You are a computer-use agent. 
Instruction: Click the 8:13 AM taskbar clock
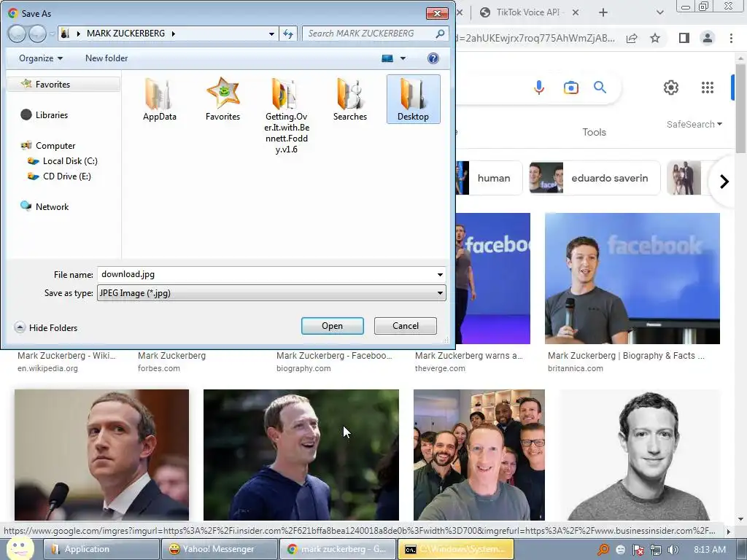tap(709, 550)
